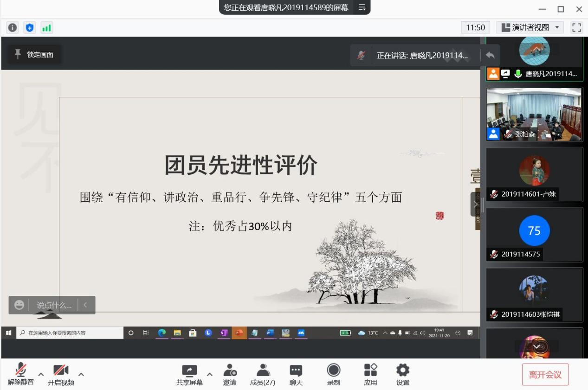The image size is (588, 390).
Task: Pin the screen with 锁定画面
Action: point(34,55)
